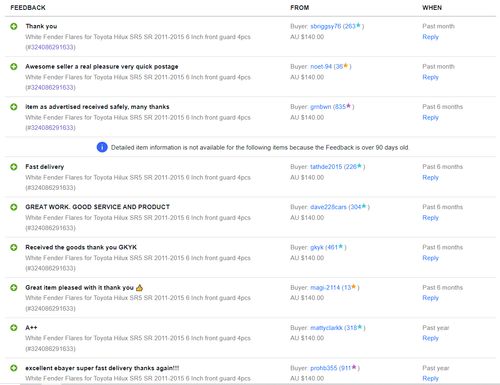This screenshot has width=500, height=385.
Task: Click green plus icon next to "Fast delivery"
Action: (14, 167)
